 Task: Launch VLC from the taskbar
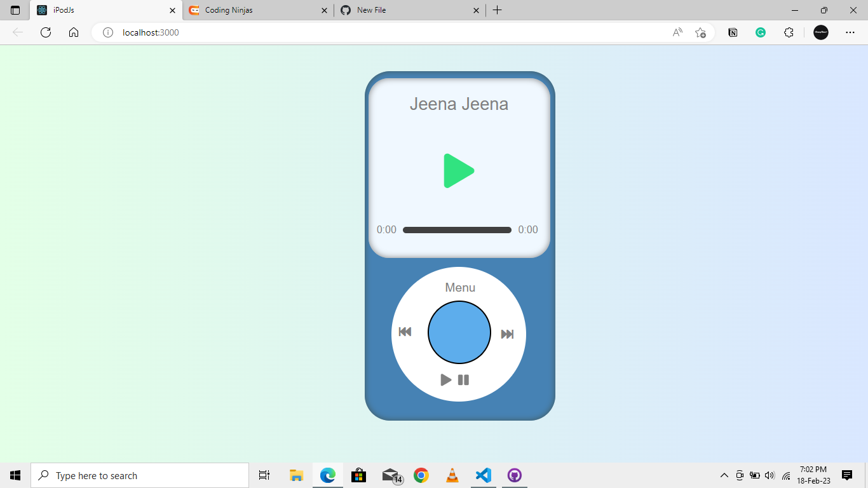tap(452, 475)
